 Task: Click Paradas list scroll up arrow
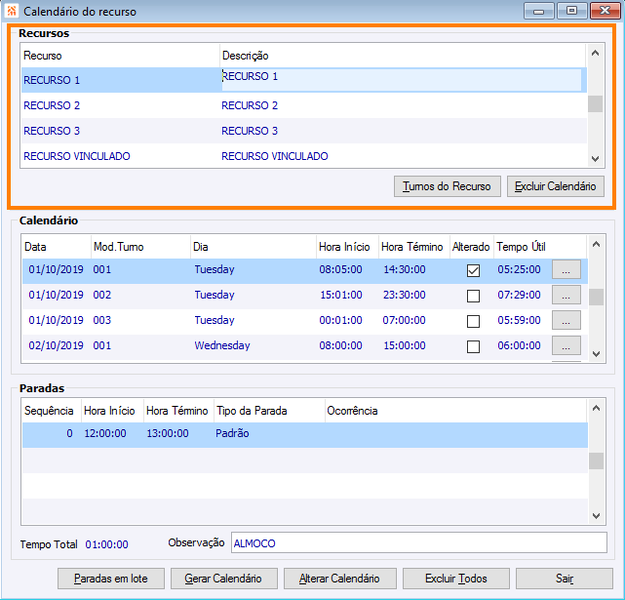pyautogui.click(x=596, y=408)
